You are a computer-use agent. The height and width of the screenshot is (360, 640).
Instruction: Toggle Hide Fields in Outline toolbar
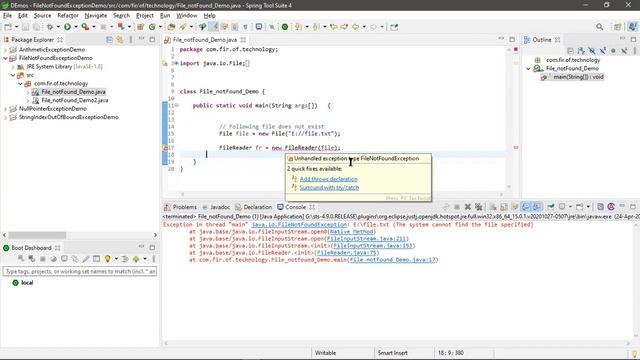click(592, 51)
